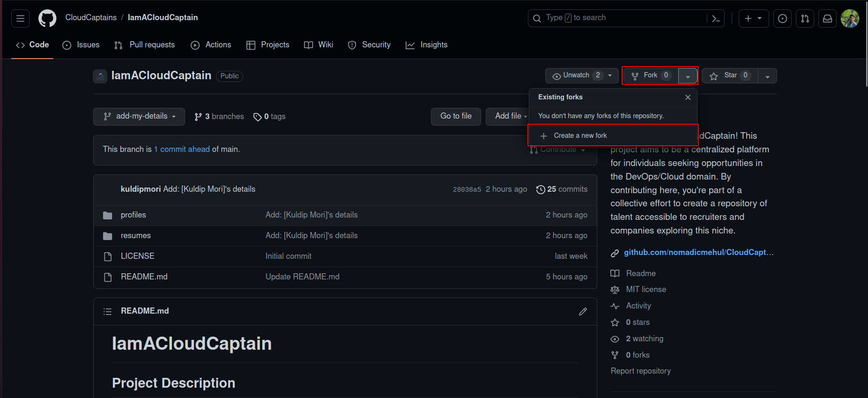View 0 stars in sidebar

tap(630, 322)
